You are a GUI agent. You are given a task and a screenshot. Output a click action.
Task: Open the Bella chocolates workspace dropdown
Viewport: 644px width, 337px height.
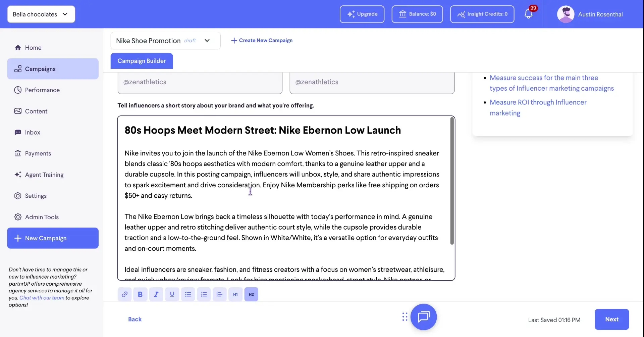[x=41, y=14]
